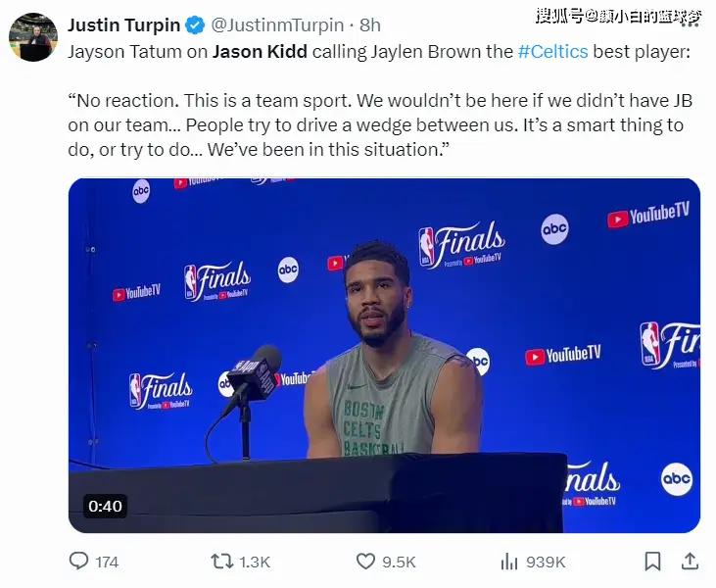Click the repost arrows icon
The width and height of the screenshot is (716, 588).
(222, 562)
